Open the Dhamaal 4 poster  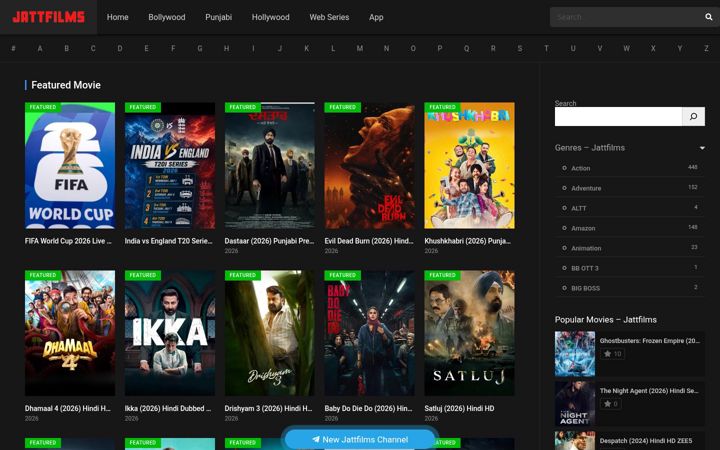pyautogui.click(x=70, y=333)
